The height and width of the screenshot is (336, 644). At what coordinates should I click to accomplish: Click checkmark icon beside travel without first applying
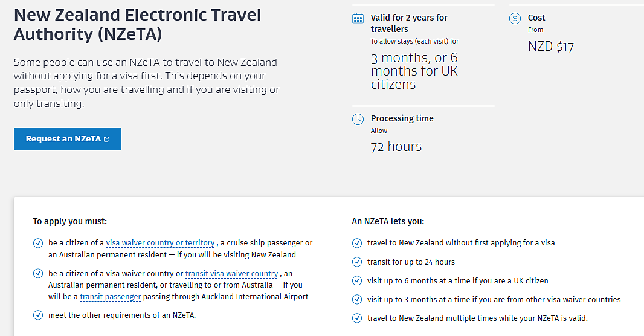click(357, 243)
